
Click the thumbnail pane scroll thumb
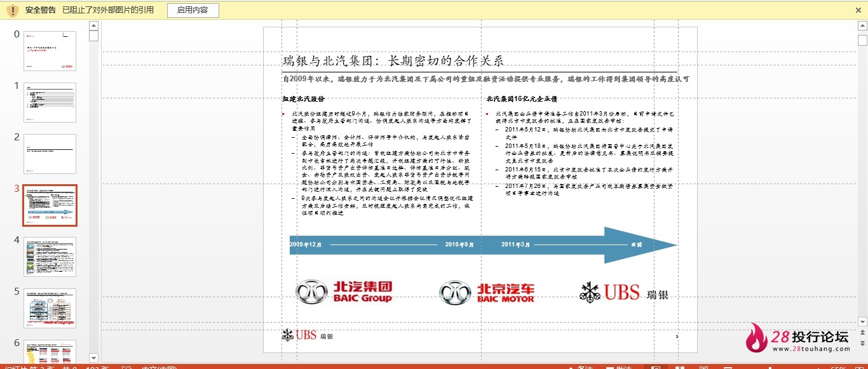pos(93,36)
